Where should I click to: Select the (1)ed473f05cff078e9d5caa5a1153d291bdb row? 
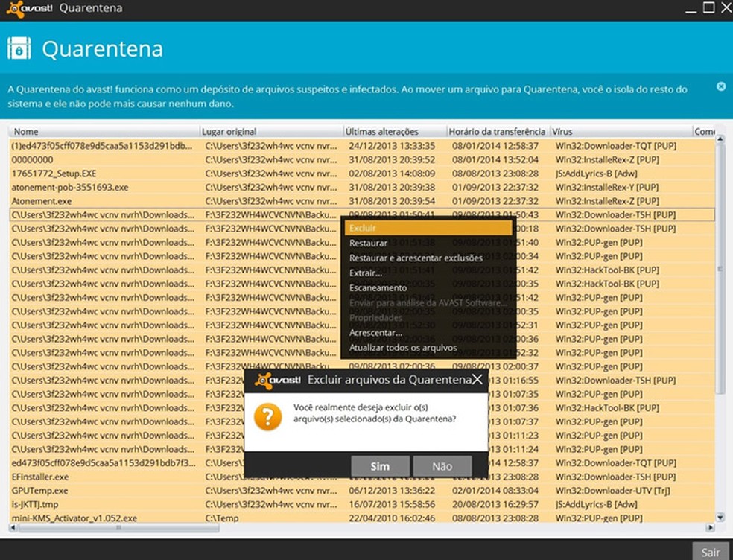[x=362, y=146]
